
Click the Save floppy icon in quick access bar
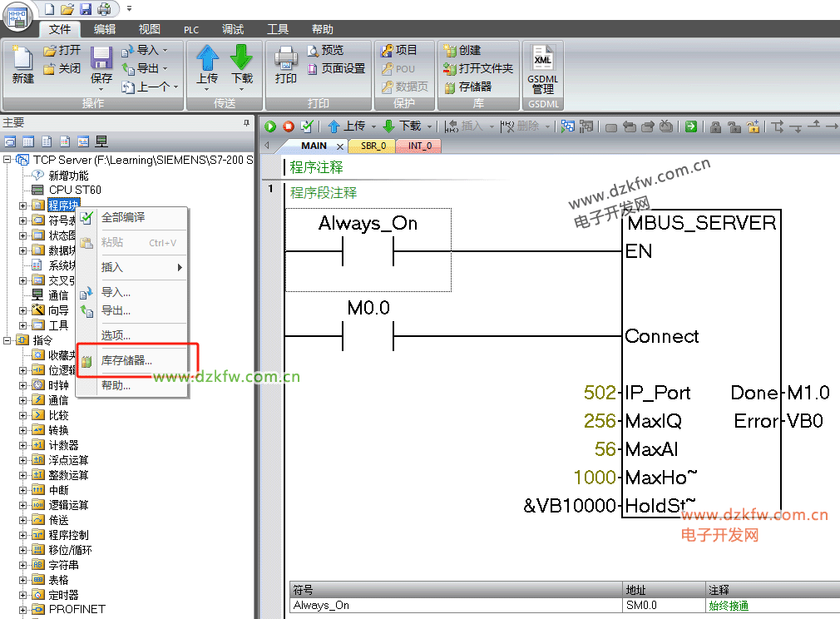pos(86,9)
